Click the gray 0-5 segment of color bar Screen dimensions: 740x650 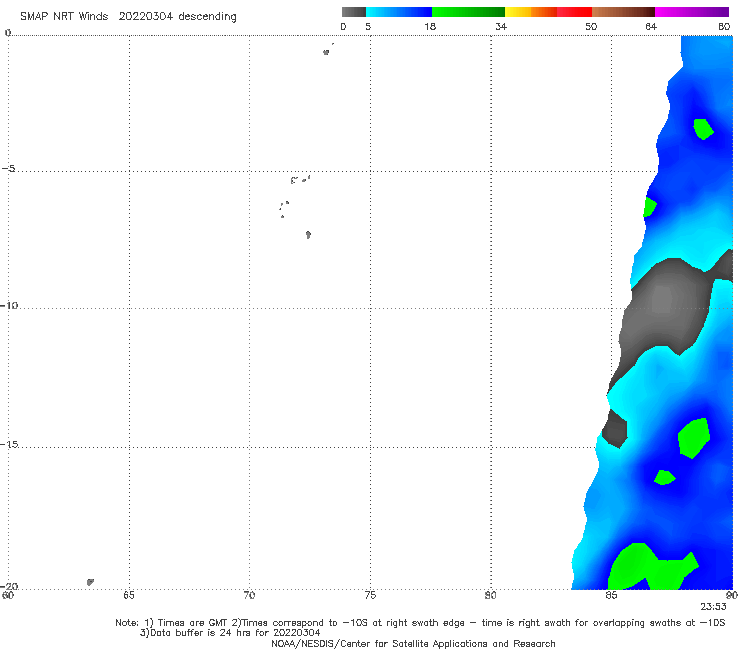click(354, 12)
